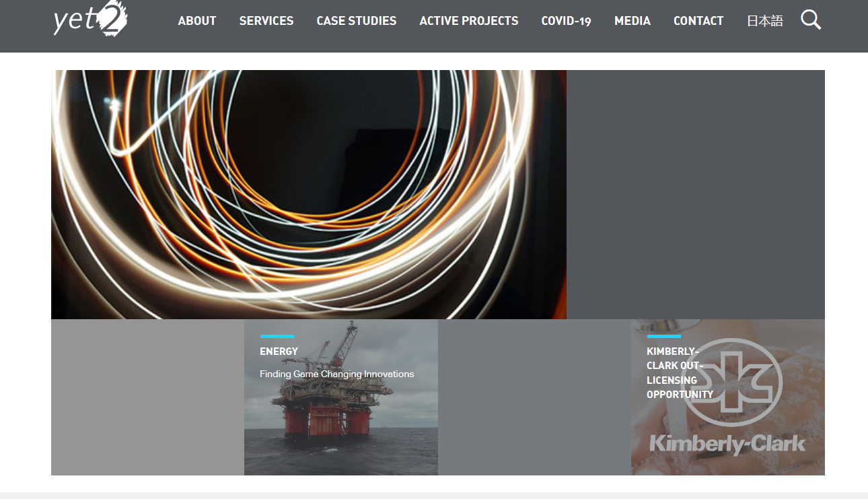Click 'Finding Game Changing Innovations' text
The width and height of the screenshot is (868, 499).
point(337,374)
